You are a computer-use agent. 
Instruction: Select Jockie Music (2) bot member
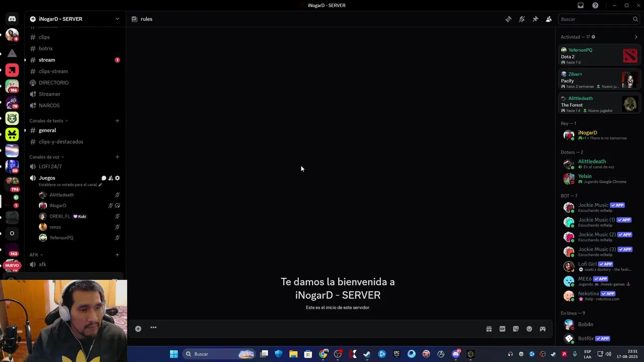point(599,237)
